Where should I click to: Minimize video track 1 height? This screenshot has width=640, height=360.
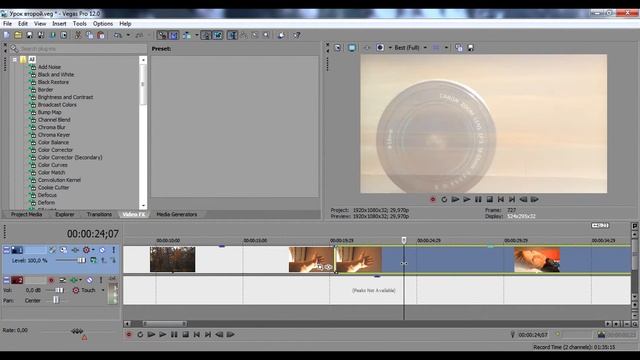tap(6, 250)
